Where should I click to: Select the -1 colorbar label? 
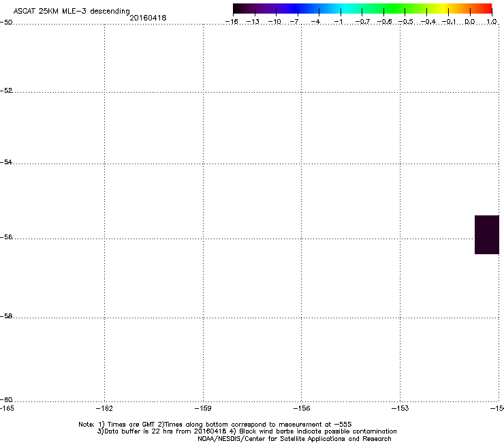(338, 22)
